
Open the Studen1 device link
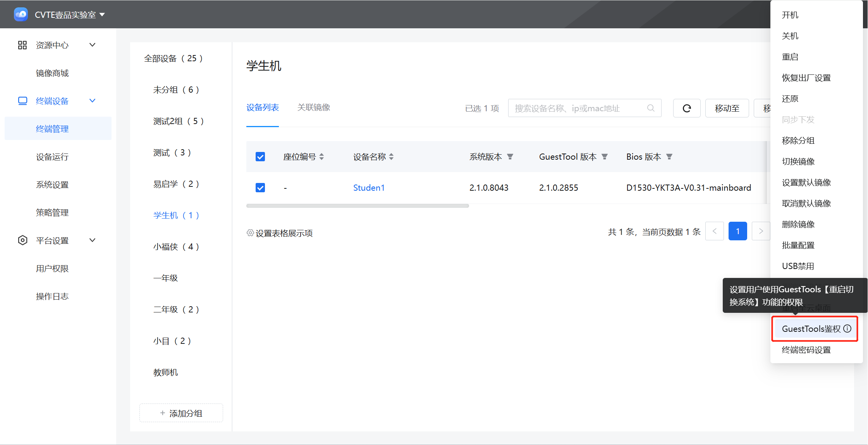[369, 188]
